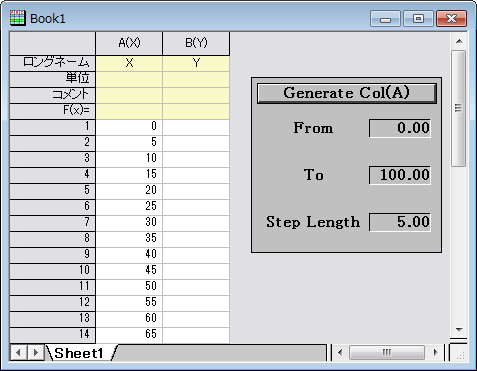477x371 pixels.
Task: Click column A cell containing 55
Action: (129, 303)
